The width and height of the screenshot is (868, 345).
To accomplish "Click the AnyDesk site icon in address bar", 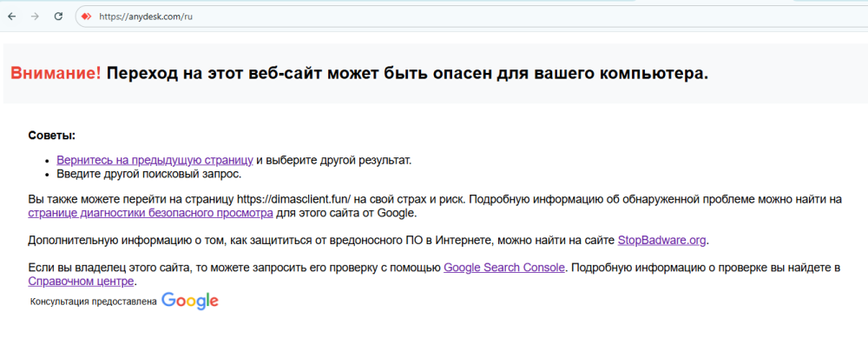I will point(86,17).
